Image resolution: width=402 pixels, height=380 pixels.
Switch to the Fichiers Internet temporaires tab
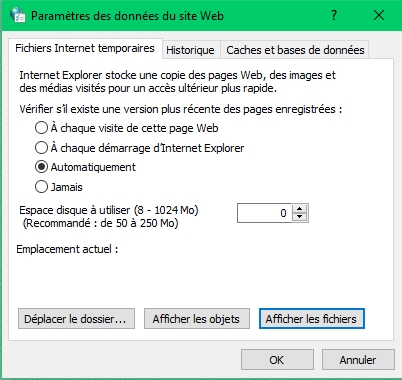pyautogui.click(x=85, y=49)
